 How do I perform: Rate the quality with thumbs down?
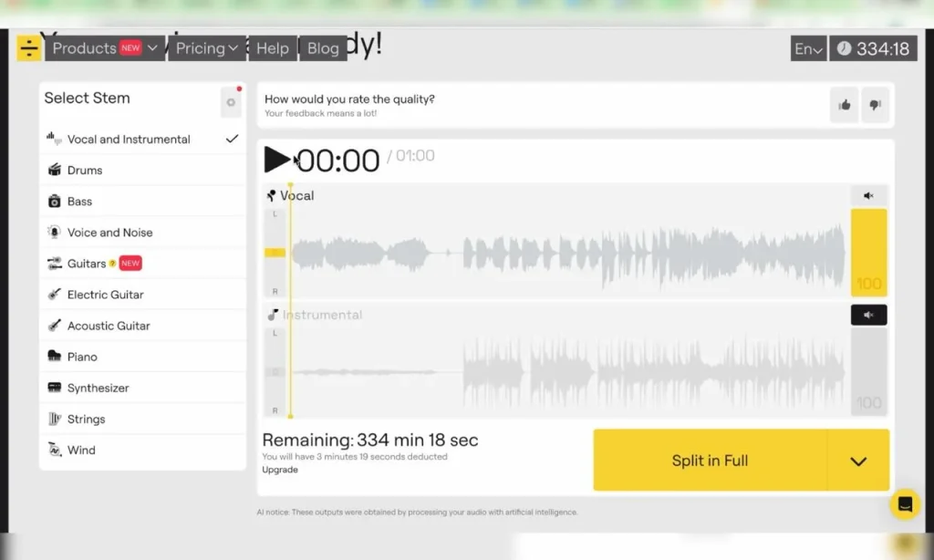pyautogui.click(x=875, y=106)
